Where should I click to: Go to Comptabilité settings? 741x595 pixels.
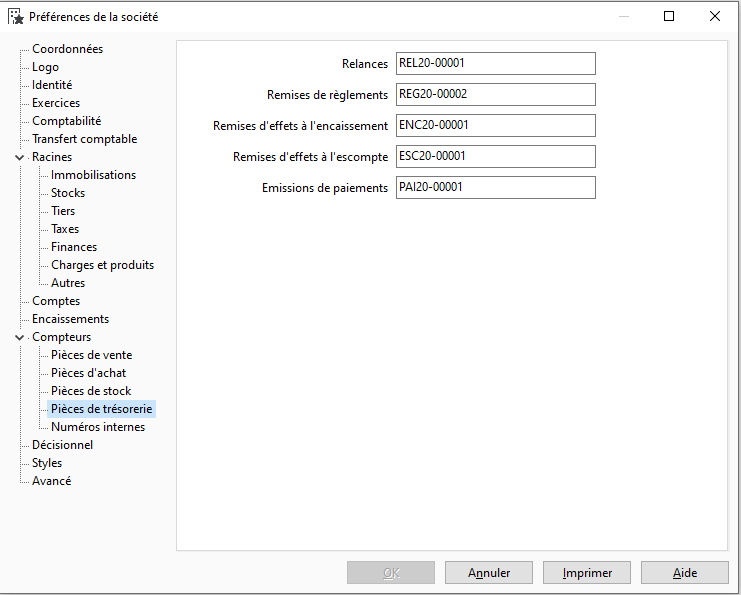[67, 121]
